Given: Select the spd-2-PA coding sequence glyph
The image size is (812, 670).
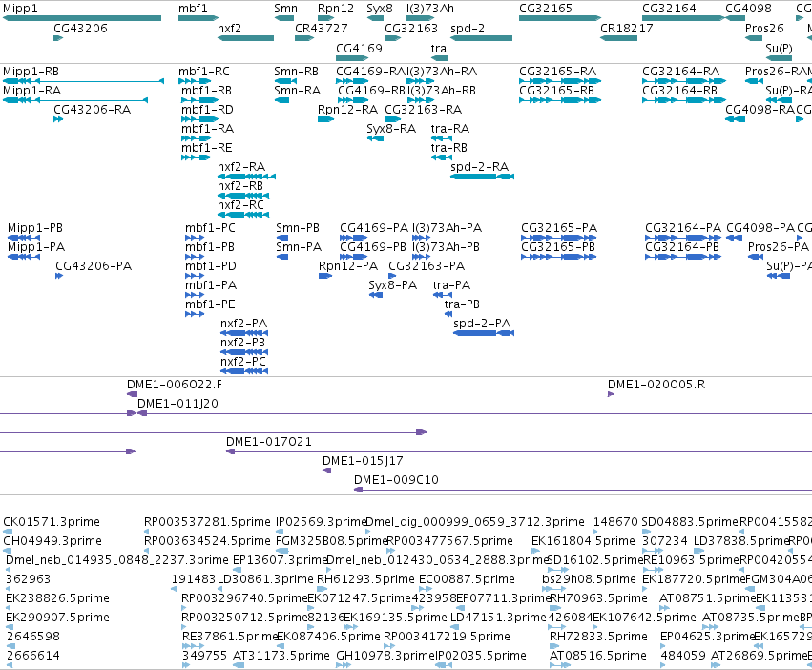Looking at the screenshot, I should (x=484, y=333).
